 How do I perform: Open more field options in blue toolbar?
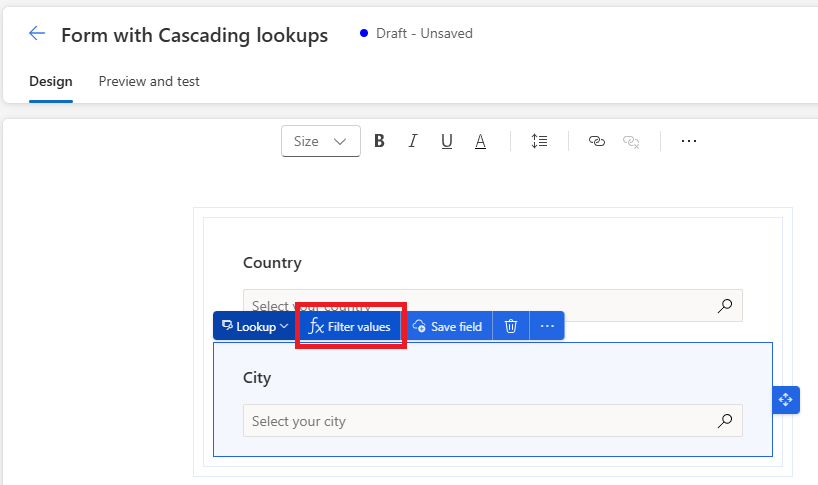pos(547,326)
